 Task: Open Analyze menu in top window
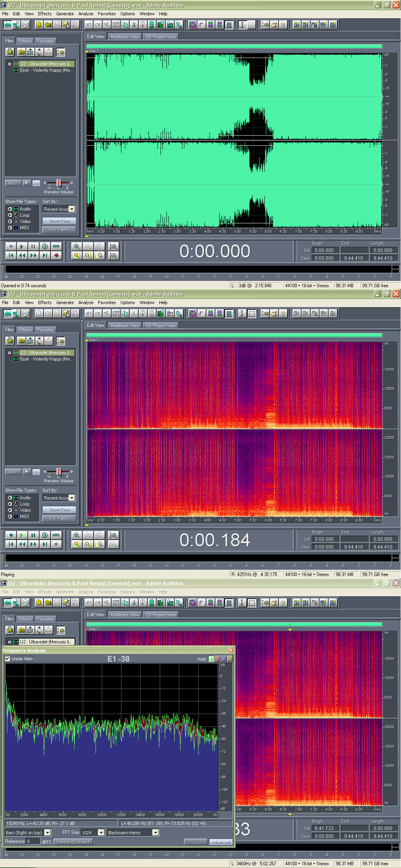pyautogui.click(x=86, y=14)
